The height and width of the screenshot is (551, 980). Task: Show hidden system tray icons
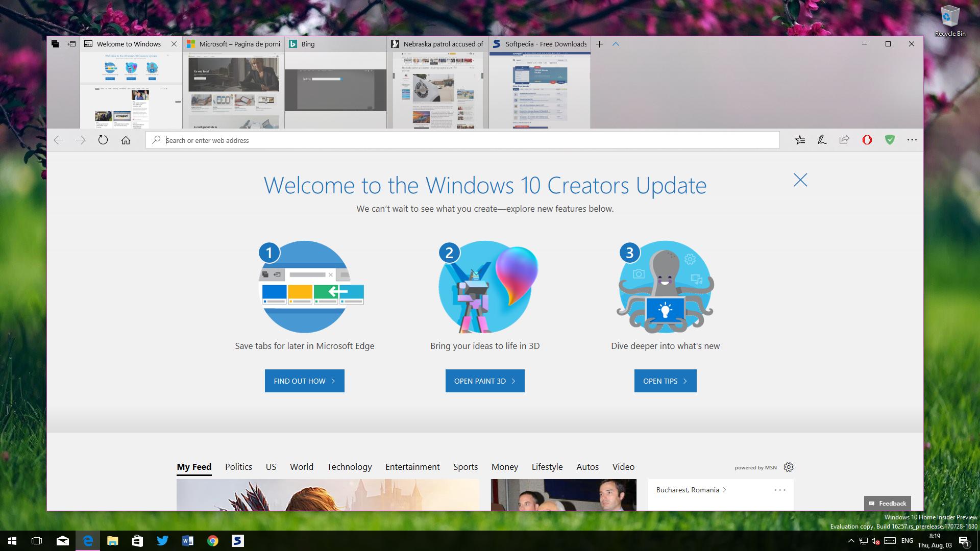tap(851, 541)
